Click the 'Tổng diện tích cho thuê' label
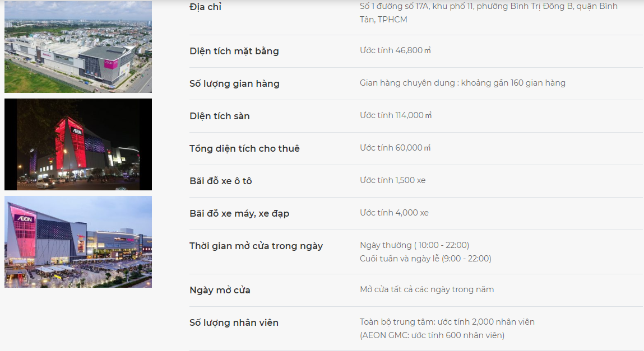 coord(244,148)
